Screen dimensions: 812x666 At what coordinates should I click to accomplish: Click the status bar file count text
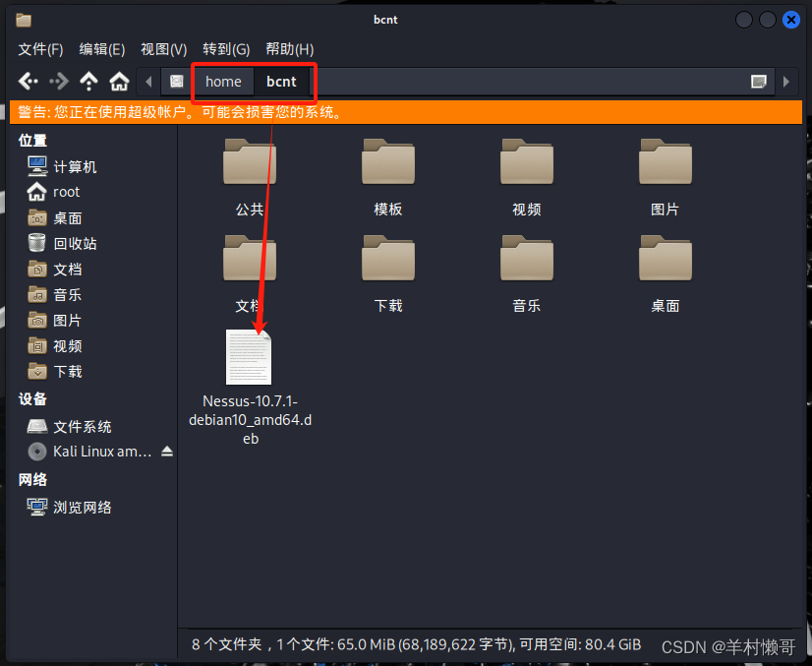416,644
